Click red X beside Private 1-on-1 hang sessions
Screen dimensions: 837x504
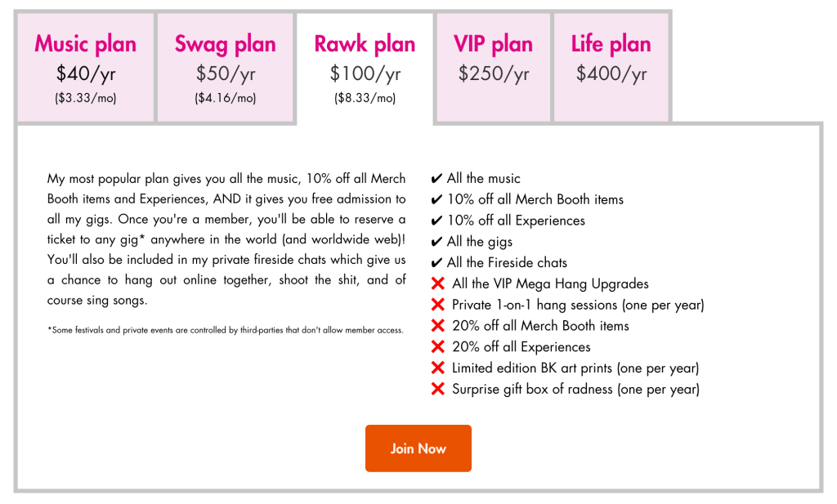(437, 306)
